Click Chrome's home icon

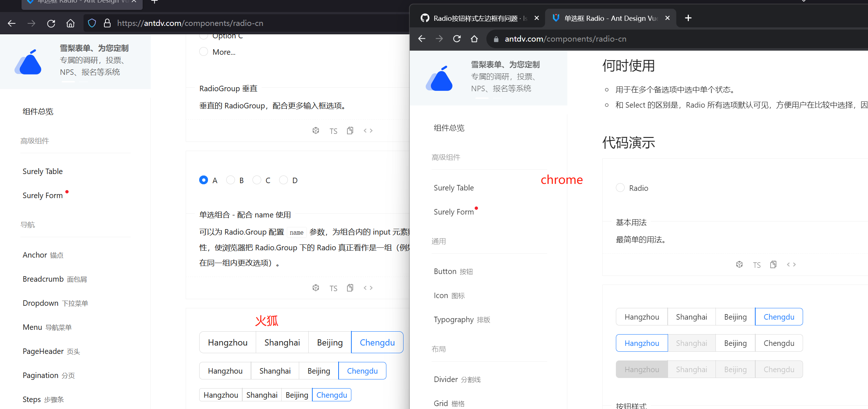point(474,39)
